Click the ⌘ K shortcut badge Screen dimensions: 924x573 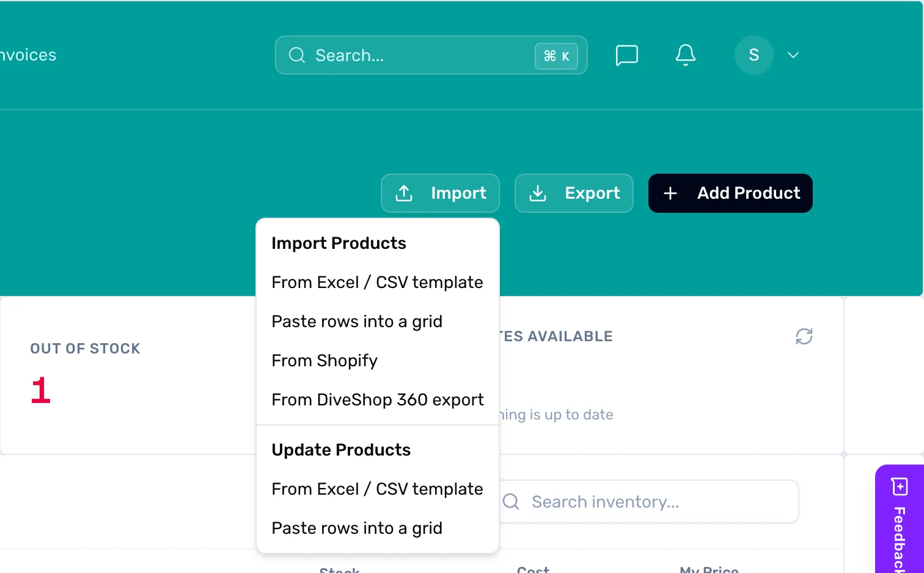556,56
